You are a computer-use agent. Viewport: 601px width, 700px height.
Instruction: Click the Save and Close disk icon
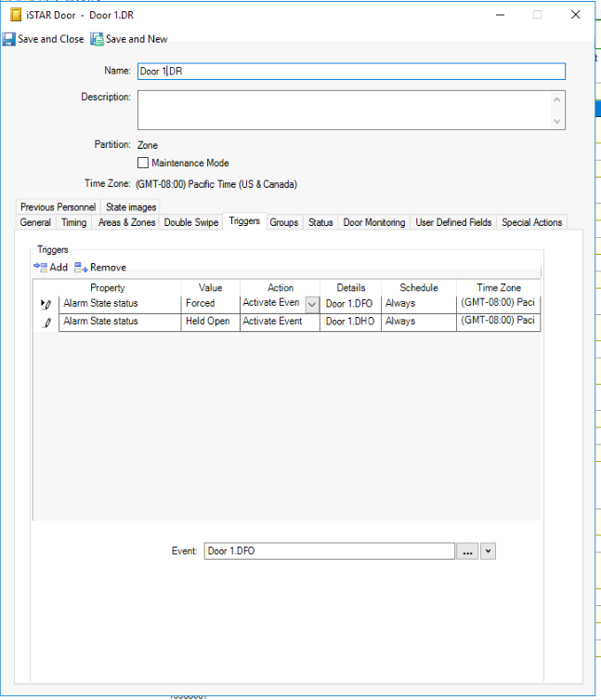point(8,39)
